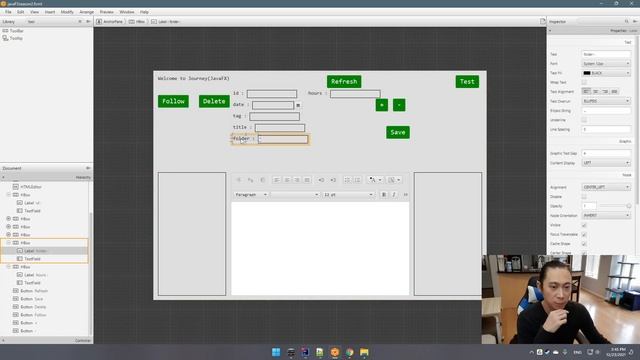
Task: Click the Line Spacing input field
Action: pyautogui.click(x=606, y=129)
